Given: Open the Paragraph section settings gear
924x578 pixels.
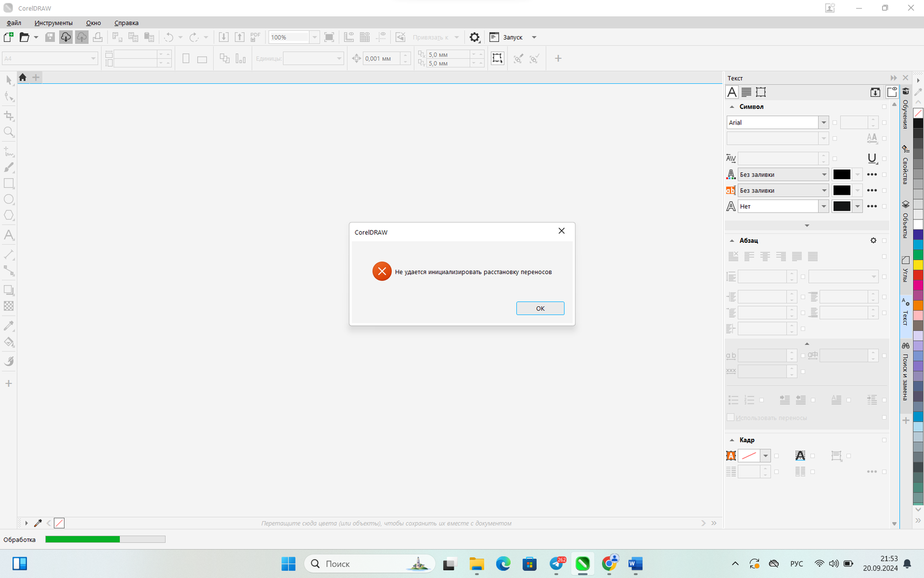Looking at the screenshot, I should pyautogui.click(x=873, y=240).
